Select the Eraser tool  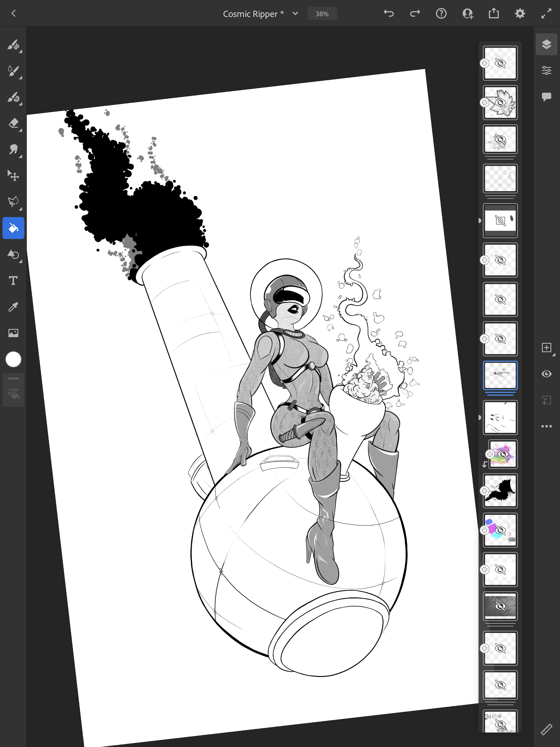click(13, 123)
